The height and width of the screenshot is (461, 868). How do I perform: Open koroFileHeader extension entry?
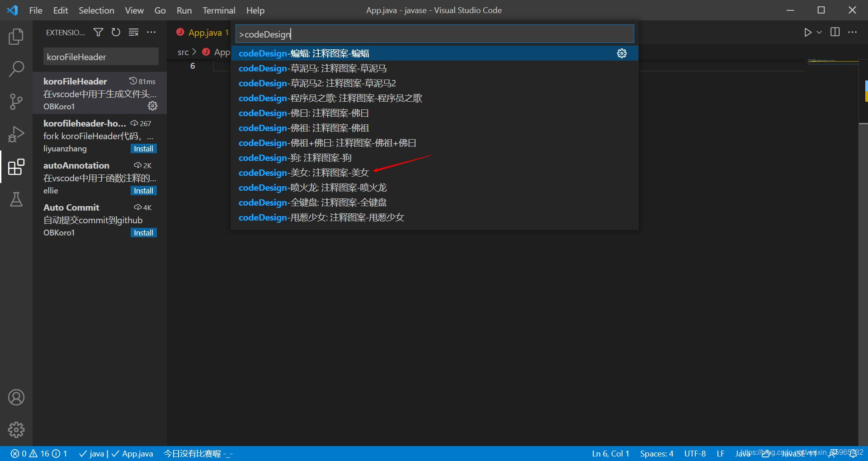tap(99, 93)
